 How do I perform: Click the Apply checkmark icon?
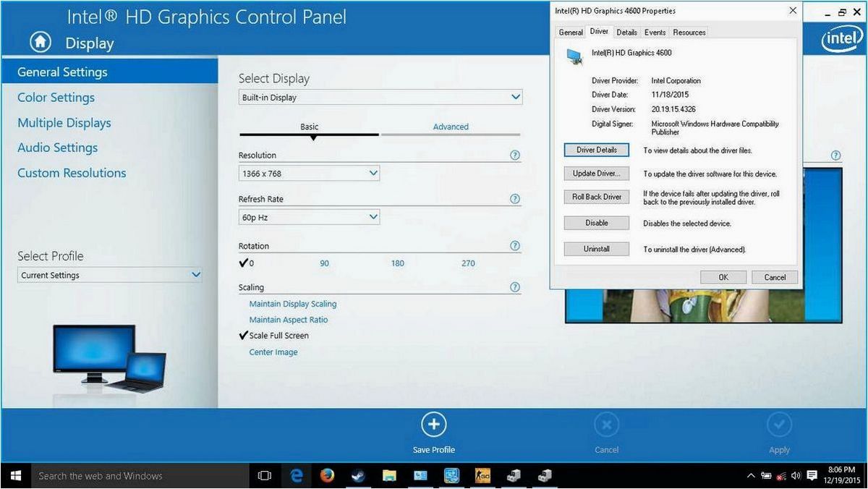(x=779, y=425)
